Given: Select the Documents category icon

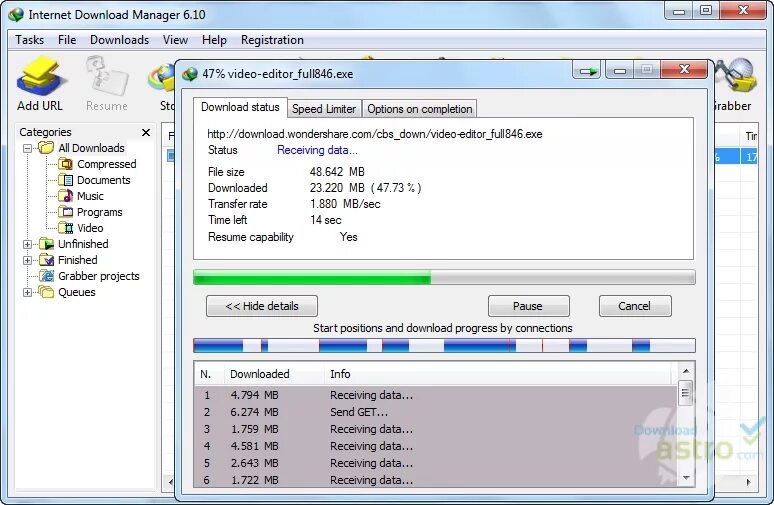Looking at the screenshot, I should (65, 180).
